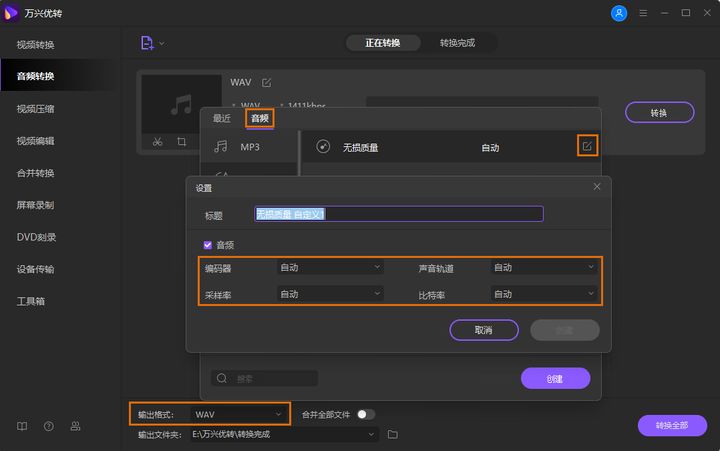Viewport: 720px width, 451px height.
Task: Open the hamburger menu icon
Action: 643,13
